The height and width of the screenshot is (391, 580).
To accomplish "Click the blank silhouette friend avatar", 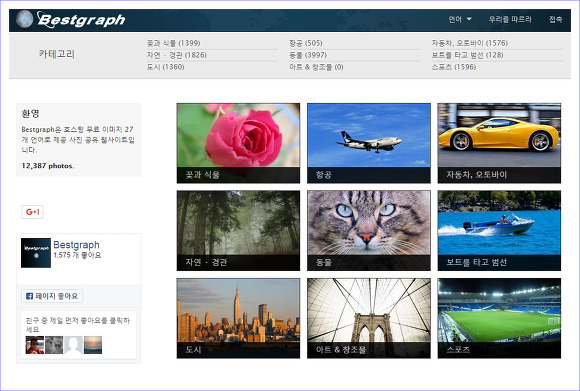I will [x=73, y=345].
